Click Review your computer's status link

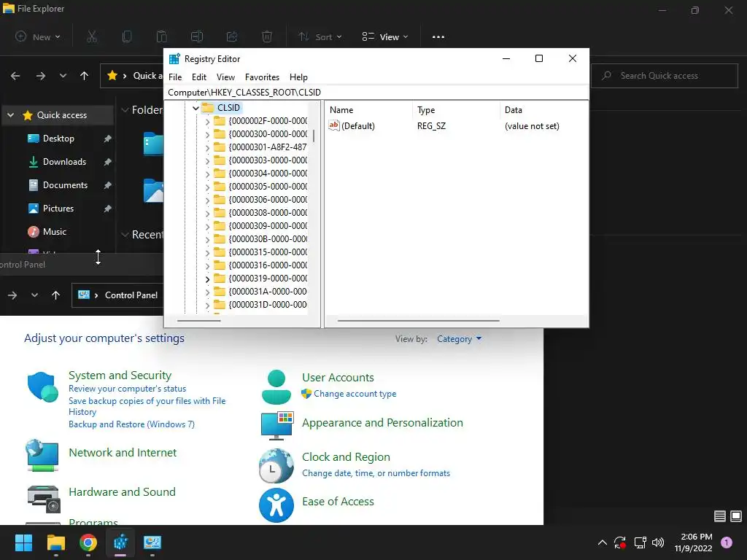coord(127,389)
